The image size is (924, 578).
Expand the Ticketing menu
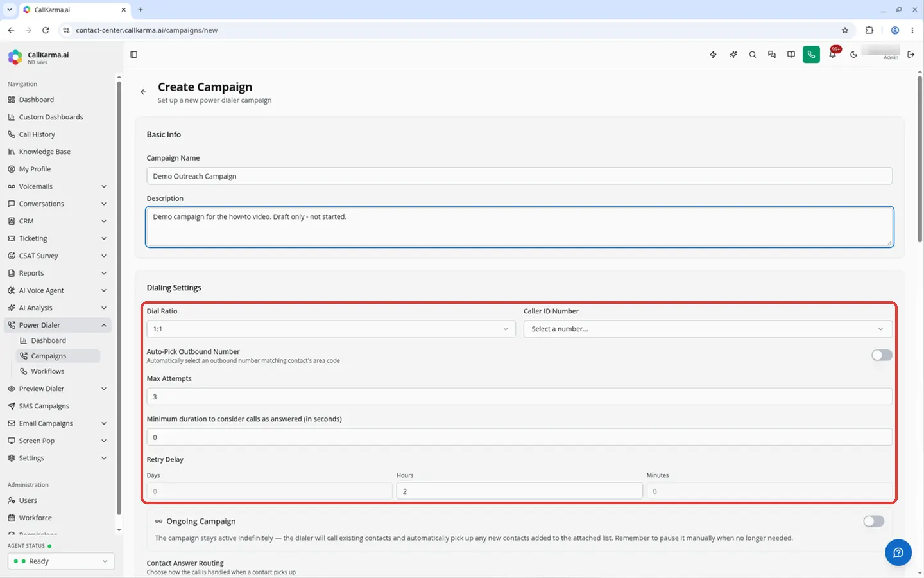coord(56,238)
